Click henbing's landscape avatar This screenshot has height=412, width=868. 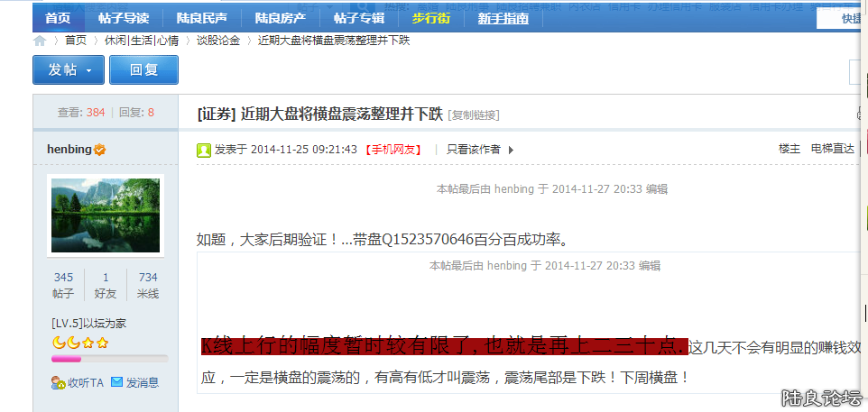tap(106, 215)
